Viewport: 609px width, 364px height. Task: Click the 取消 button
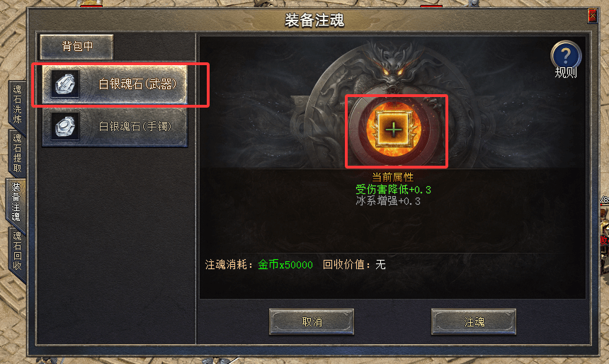(312, 322)
